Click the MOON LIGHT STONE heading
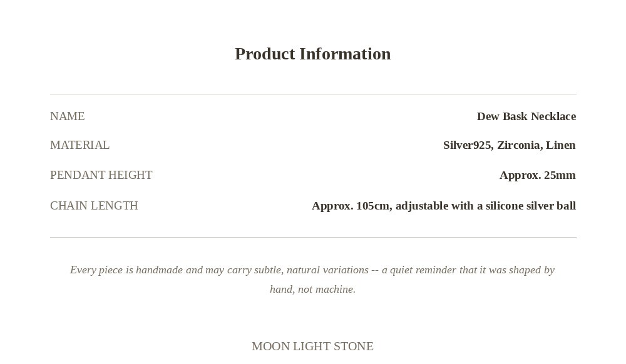 tap(312, 346)
